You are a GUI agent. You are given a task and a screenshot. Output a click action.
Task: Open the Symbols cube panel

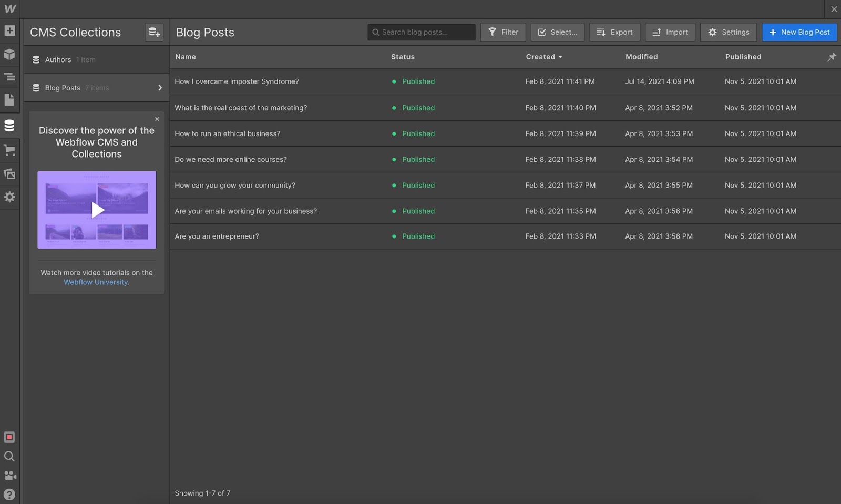pos(9,54)
